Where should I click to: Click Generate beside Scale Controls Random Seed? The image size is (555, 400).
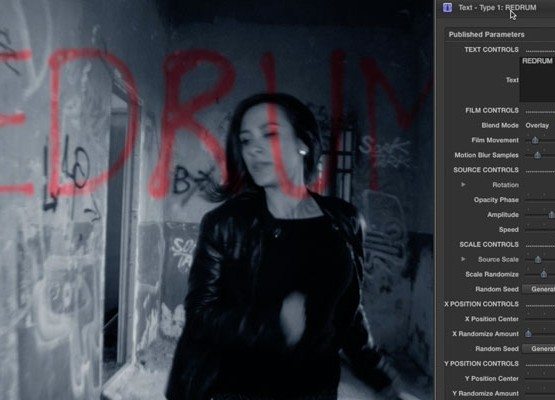pos(539,289)
